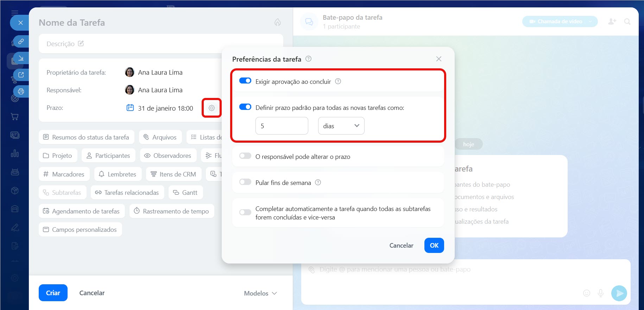Click the Criar button
The height and width of the screenshot is (310, 644).
(x=53, y=293)
